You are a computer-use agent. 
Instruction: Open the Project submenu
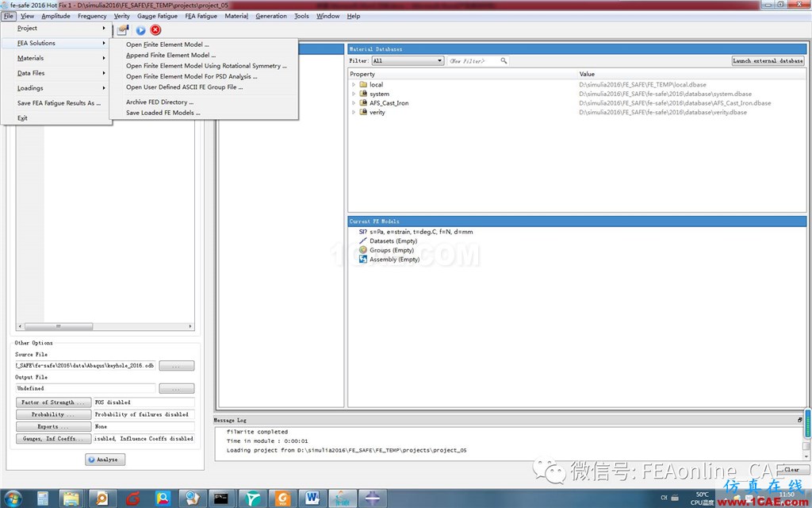(x=57, y=28)
